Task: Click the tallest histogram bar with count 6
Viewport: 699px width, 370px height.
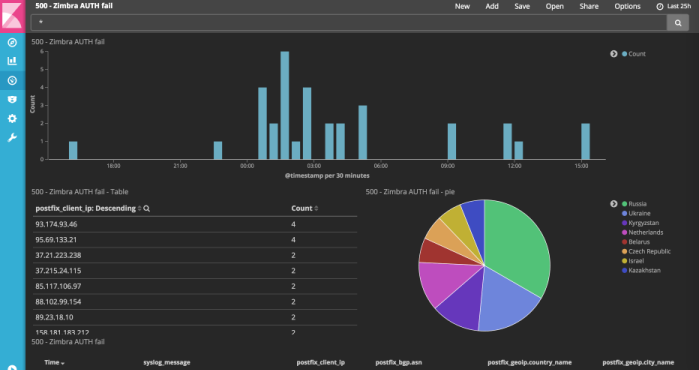Action: coord(285,105)
